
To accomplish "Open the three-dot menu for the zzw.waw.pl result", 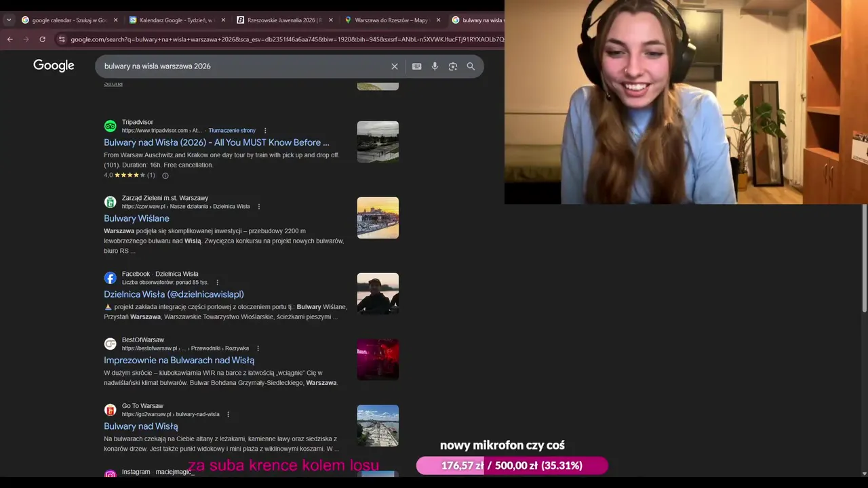I will tap(258, 206).
